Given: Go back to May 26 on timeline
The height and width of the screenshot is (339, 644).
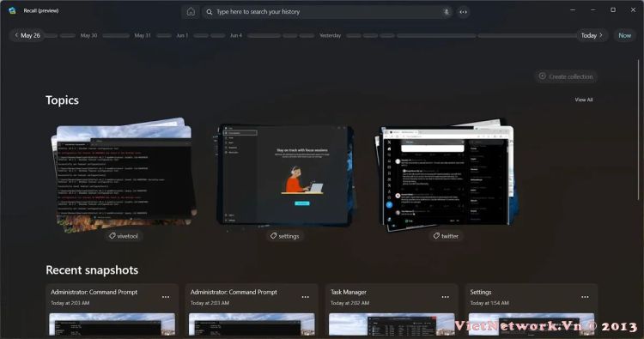Looking at the screenshot, I should [27, 35].
